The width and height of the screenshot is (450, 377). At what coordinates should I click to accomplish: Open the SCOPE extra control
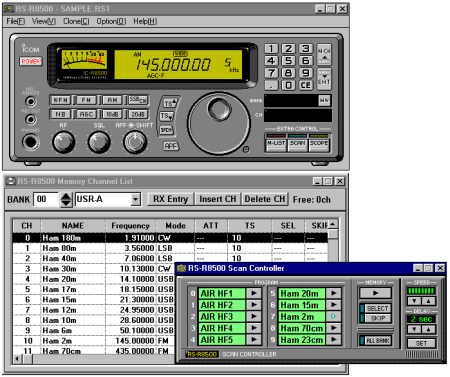click(319, 145)
